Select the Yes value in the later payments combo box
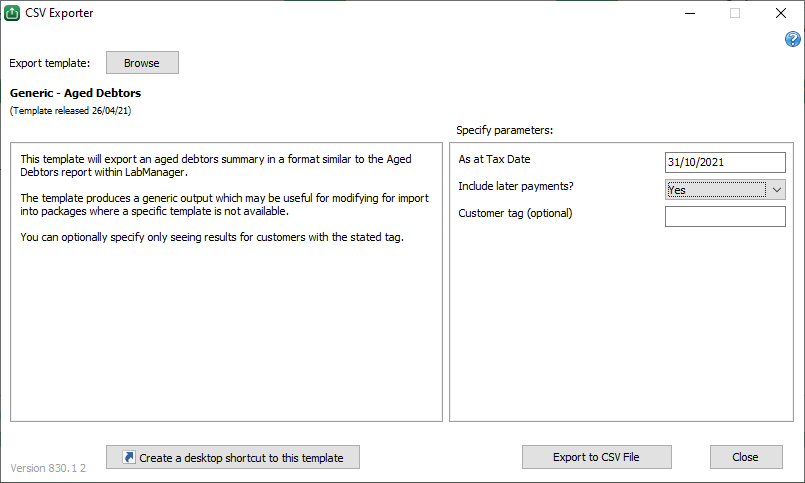Screen dimensions: 805x483 tap(716, 189)
